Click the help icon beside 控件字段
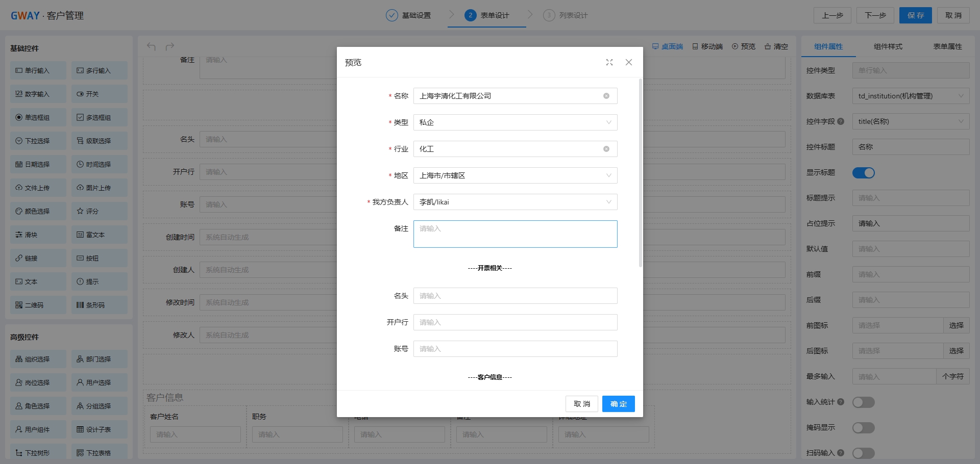980x464 pixels. (841, 121)
